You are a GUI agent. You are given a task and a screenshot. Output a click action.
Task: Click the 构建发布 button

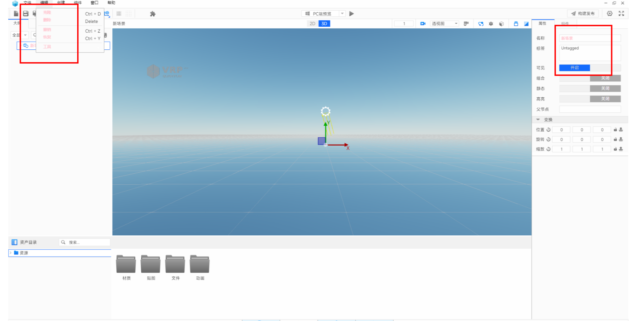583,14
